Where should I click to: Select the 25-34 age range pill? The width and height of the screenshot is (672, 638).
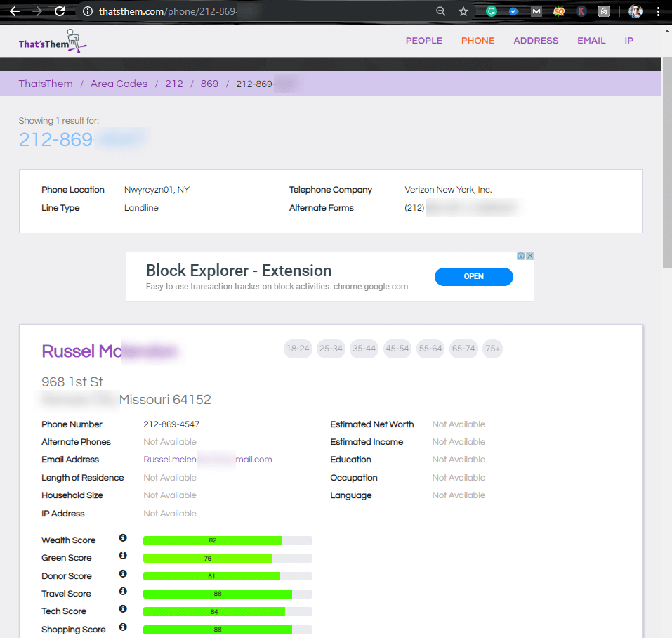point(331,349)
